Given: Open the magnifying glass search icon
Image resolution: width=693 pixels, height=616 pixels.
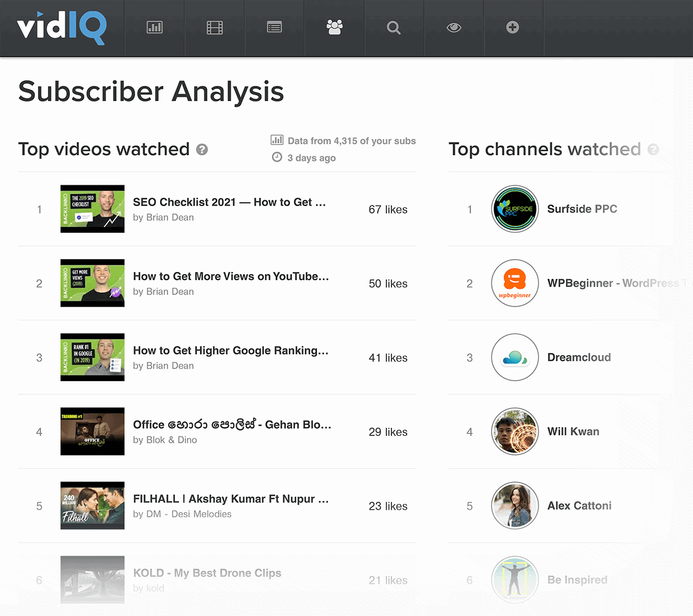Looking at the screenshot, I should coord(394,27).
